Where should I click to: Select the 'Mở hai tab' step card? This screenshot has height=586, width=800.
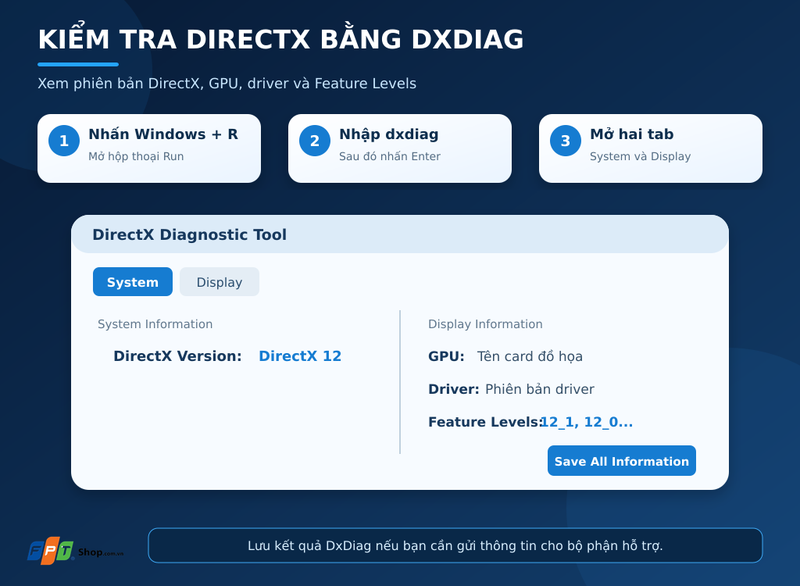[651, 148]
